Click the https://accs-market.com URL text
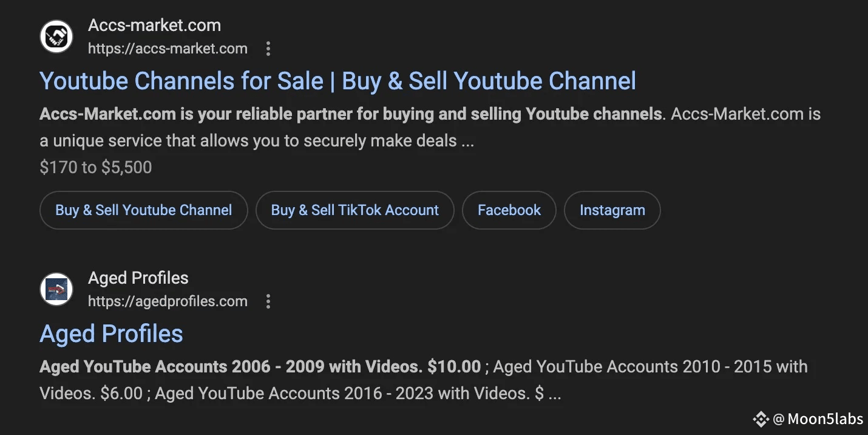Viewport: 868px width, 435px height. [168, 49]
